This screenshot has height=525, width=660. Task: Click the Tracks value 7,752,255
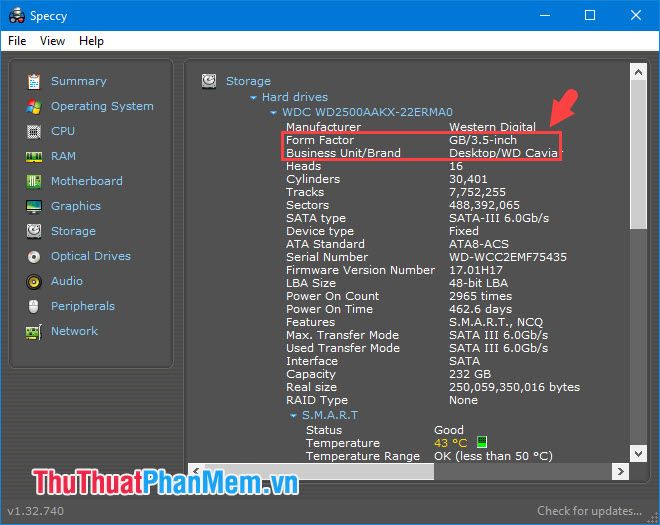[477, 192]
